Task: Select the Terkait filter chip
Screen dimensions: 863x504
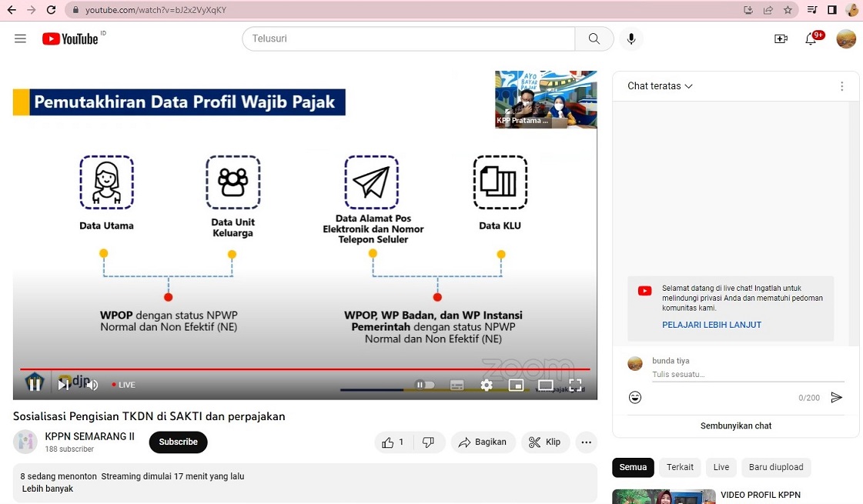Action: [680, 467]
